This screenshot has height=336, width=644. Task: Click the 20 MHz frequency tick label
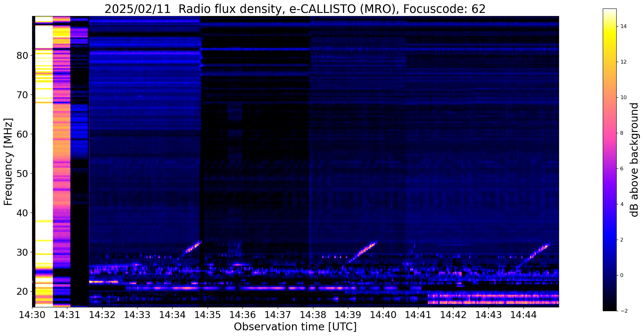22,292
